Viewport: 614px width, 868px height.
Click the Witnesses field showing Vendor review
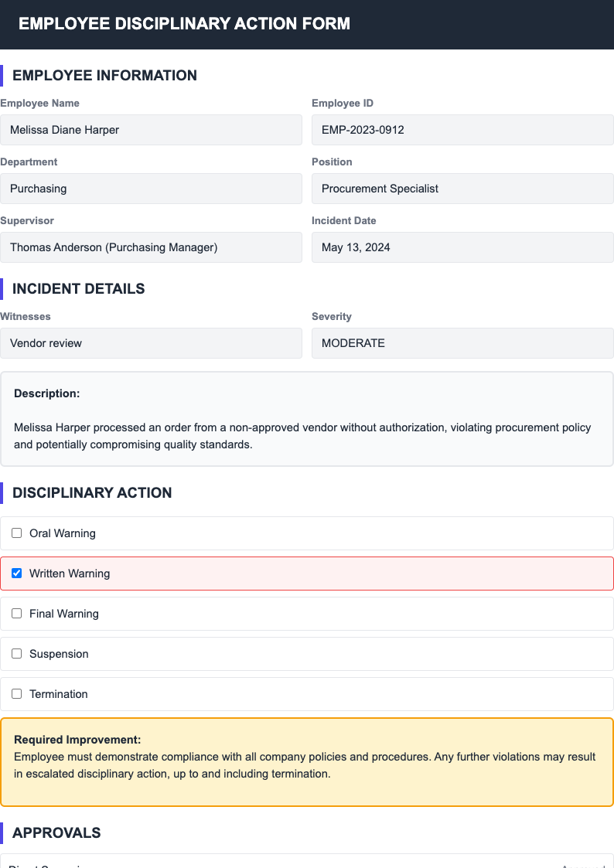[x=152, y=343]
